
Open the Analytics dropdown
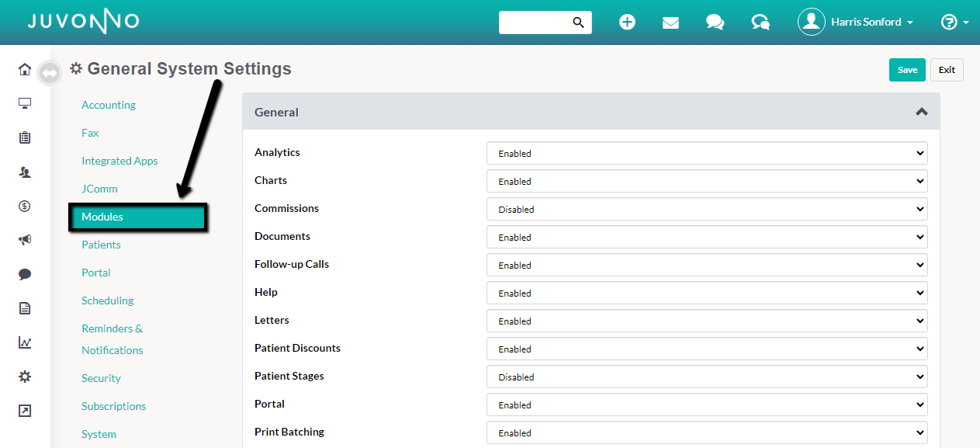tap(707, 153)
